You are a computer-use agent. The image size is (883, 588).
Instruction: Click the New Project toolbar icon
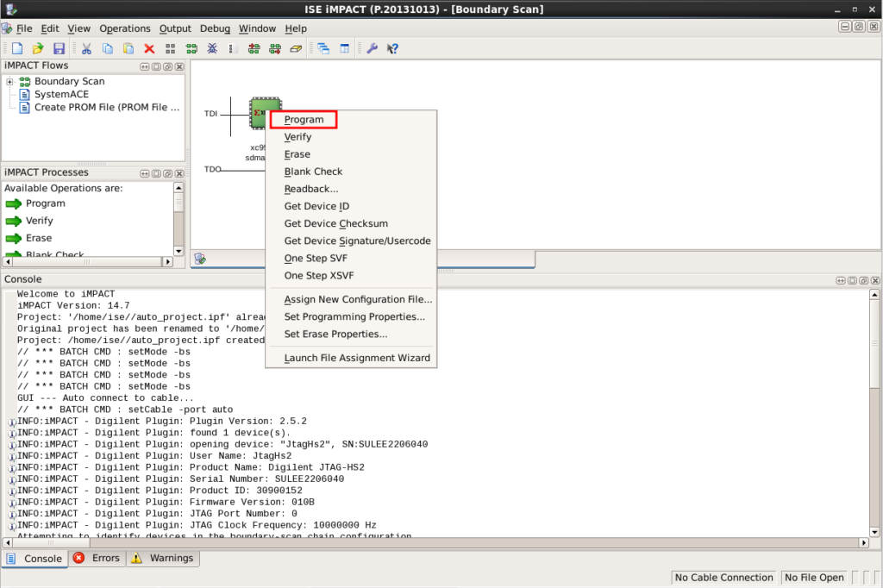(x=16, y=49)
